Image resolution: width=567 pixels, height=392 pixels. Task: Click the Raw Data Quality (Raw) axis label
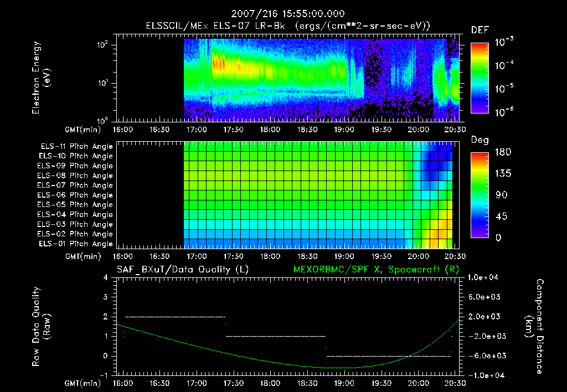click(x=41, y=327)
